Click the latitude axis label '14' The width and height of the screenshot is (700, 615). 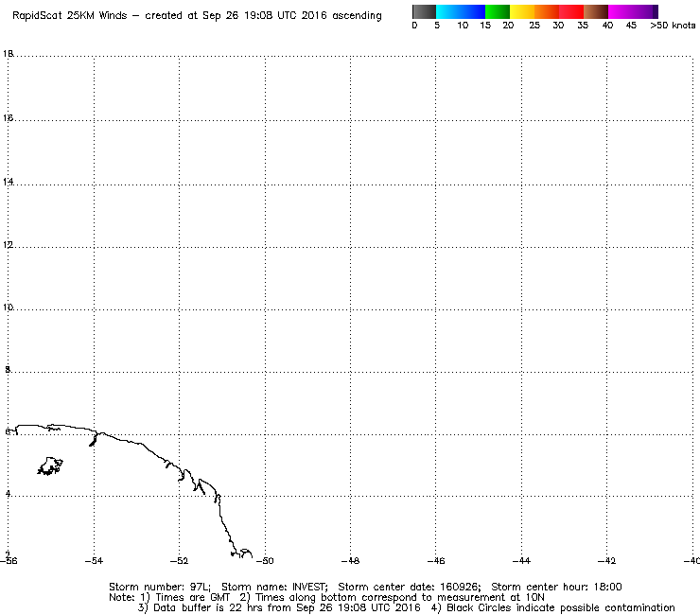[8, 182]
